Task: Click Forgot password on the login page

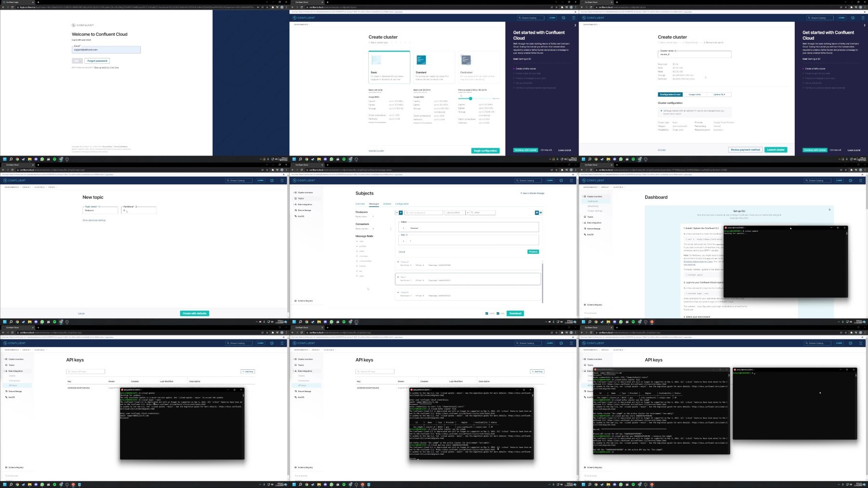Action: tap(97, 61)
